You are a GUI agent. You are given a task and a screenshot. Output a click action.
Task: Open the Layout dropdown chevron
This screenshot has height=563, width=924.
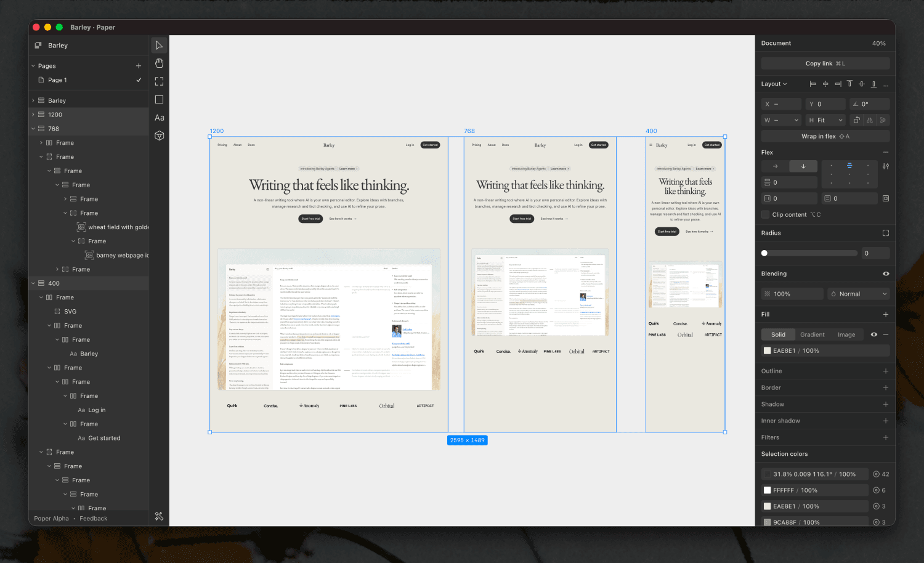pyautogui.click(x=785, y=84)
